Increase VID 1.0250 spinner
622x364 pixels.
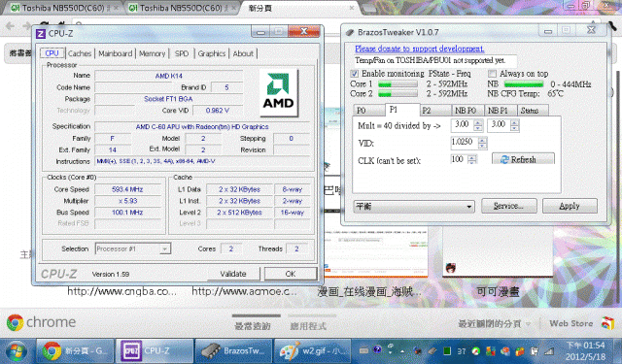coord(482,140)
